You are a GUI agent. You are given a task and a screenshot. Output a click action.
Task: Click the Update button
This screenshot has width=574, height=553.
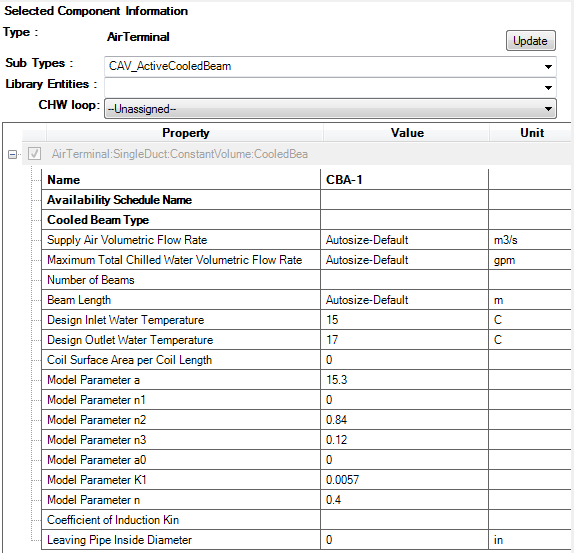530,41
